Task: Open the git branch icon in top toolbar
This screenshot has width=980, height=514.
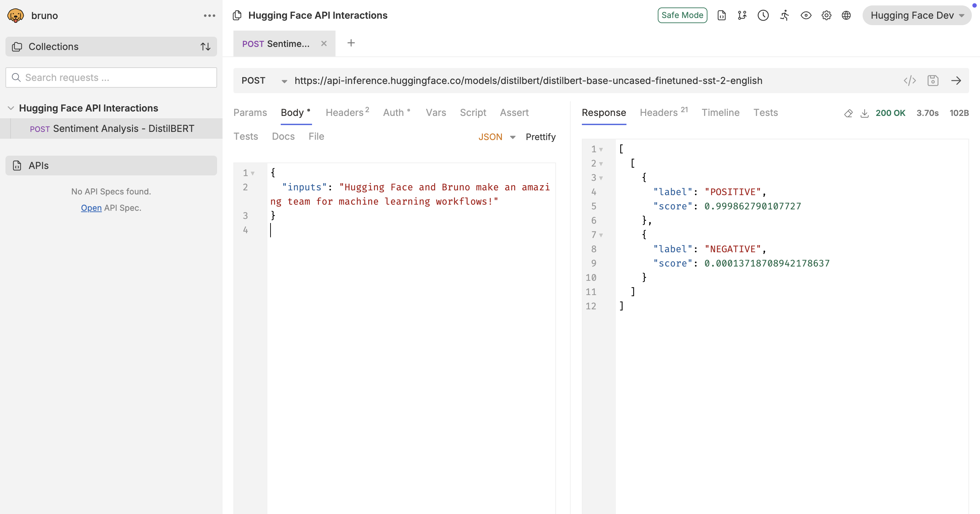Action: coord(742,15)
